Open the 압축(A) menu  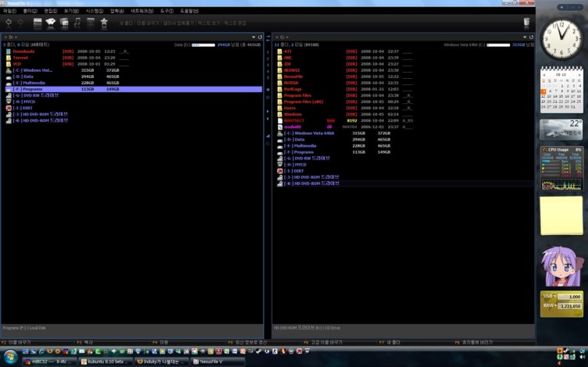click(x=117, y=11)
